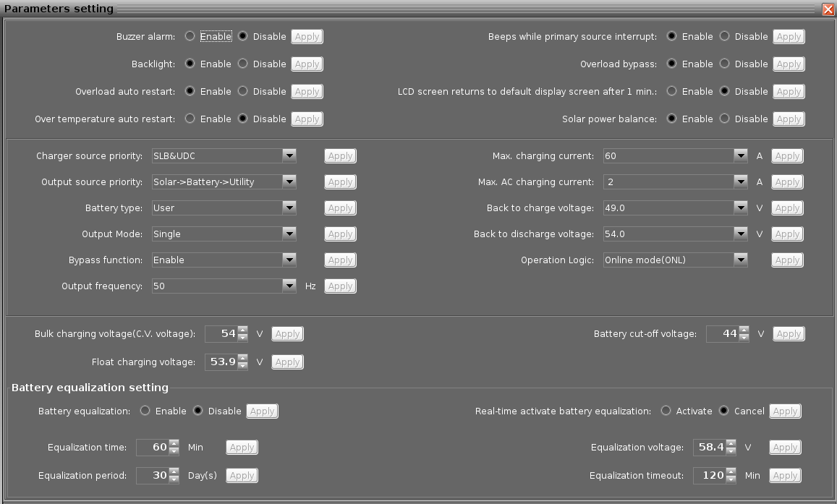Click the Equalization timeout input field
Viewport: 837px width, 504px height.
pyautogui.click(x=710, y=476)
